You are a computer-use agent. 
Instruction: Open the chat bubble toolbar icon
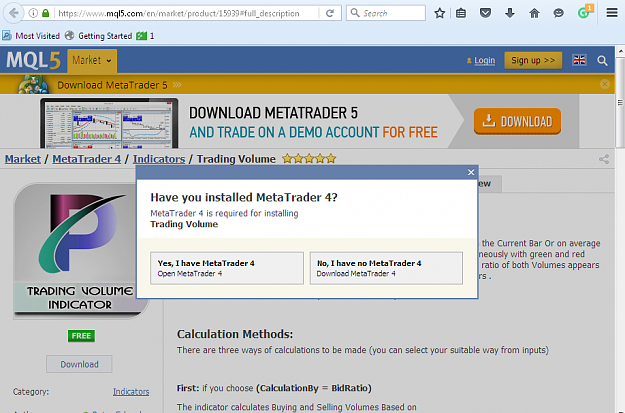[x=559, y=13]
